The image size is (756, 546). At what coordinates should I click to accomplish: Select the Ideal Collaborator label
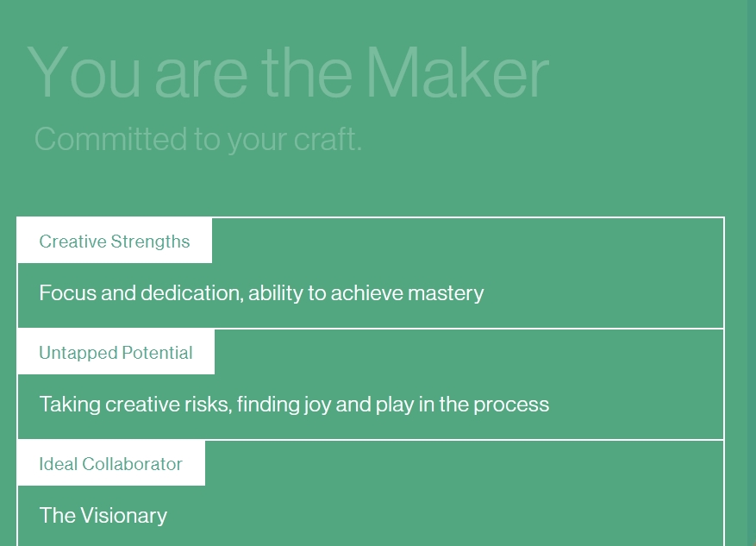(110, 464)
